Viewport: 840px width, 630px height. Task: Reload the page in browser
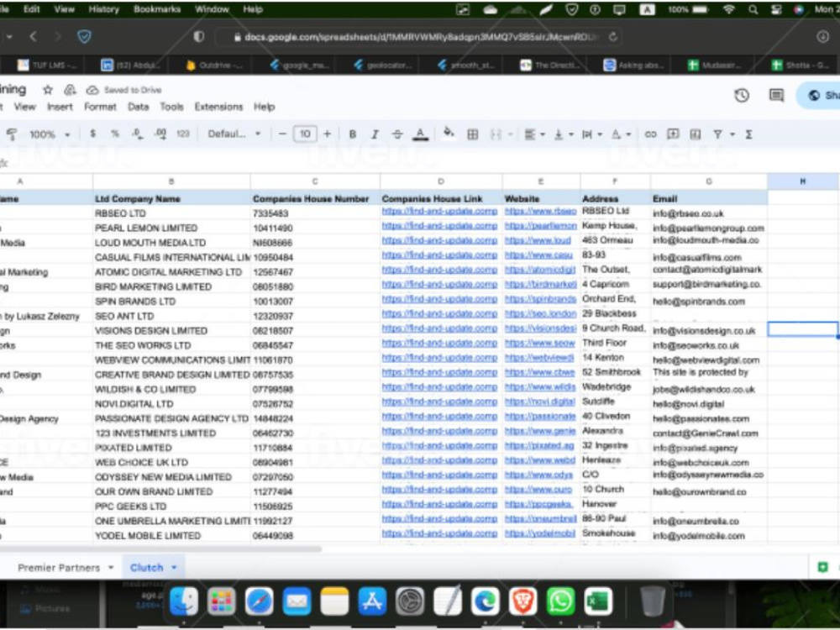(x=613, y=37)
